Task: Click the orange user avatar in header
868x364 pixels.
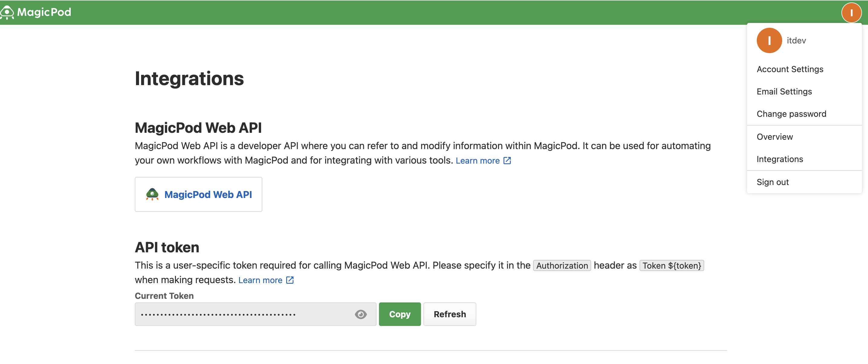Action: pyautogui.click(x=851, y=12)
